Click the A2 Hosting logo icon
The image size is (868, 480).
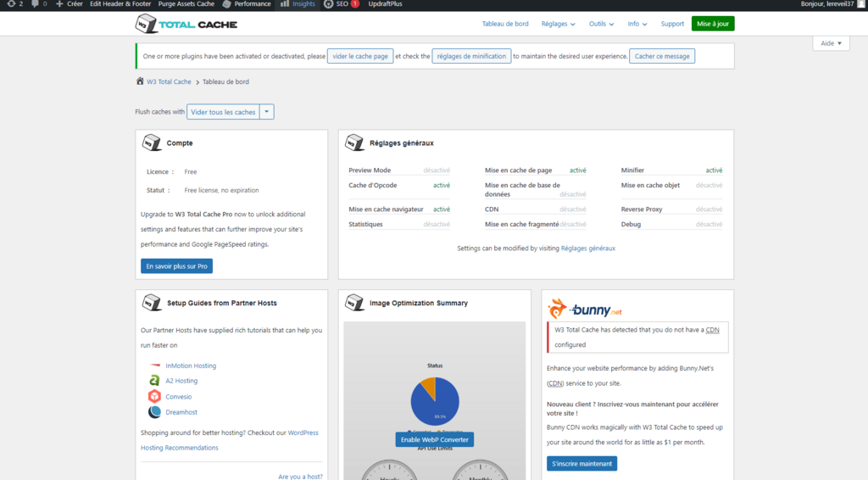coord(154,381)
